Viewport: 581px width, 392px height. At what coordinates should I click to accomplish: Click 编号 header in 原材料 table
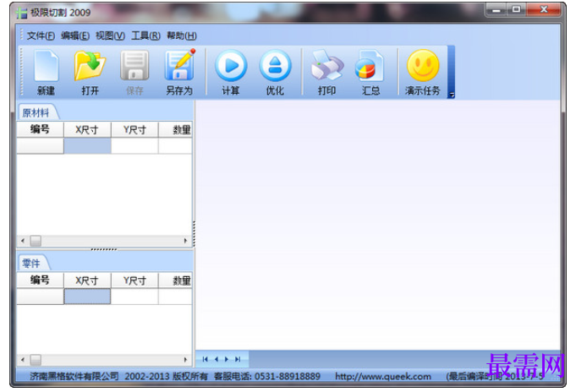(x=40, y=129)
